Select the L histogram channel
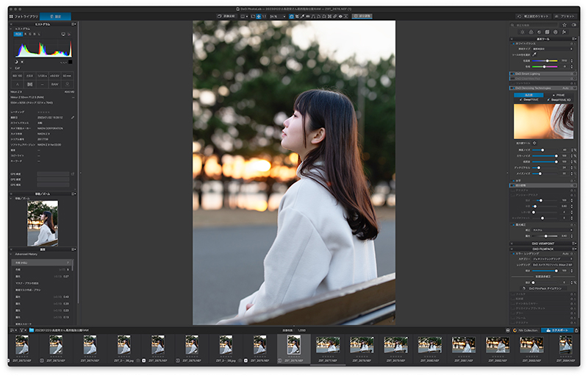Viewport: 588px width, 376px height. click(x=40, y=34)
